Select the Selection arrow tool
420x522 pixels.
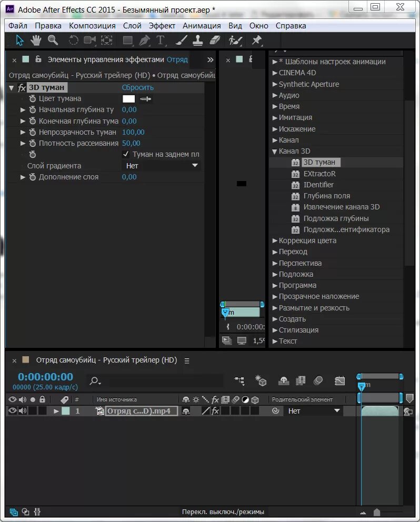click(x=19, y=41)
